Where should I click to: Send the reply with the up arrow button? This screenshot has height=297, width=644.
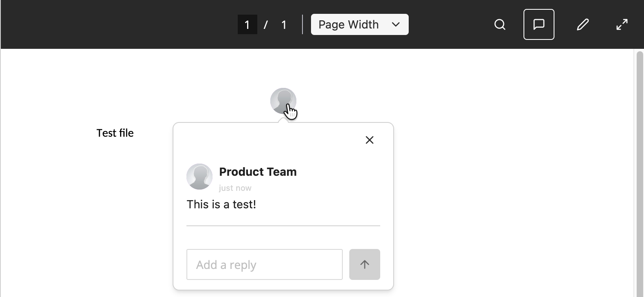[x=365, y=264]
